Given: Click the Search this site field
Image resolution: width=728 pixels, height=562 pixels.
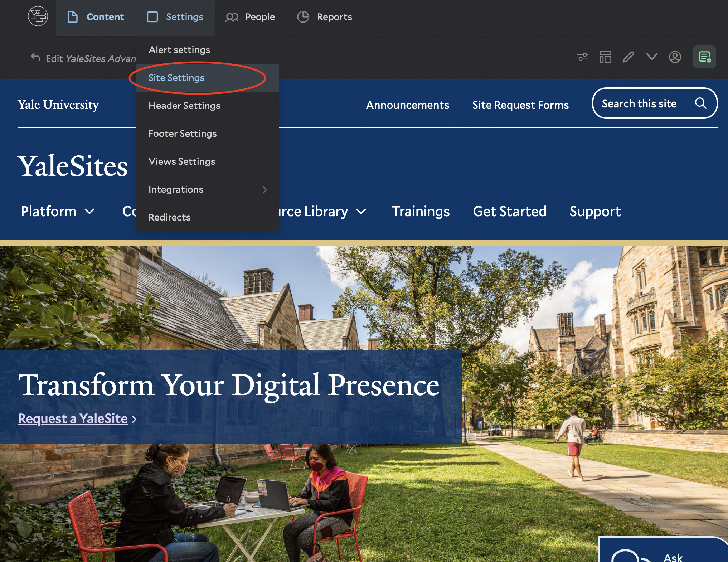Looking at the screenshot, I should (655, 103).
